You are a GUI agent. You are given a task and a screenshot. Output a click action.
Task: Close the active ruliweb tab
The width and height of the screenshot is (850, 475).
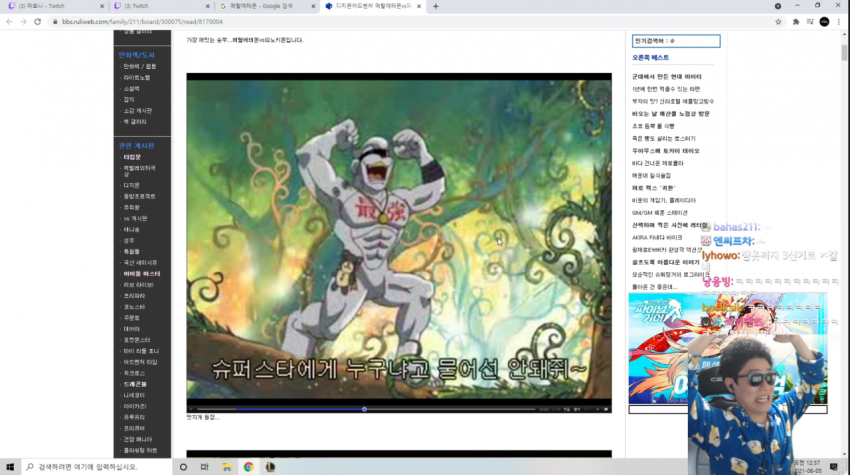(x=418, y=6)
